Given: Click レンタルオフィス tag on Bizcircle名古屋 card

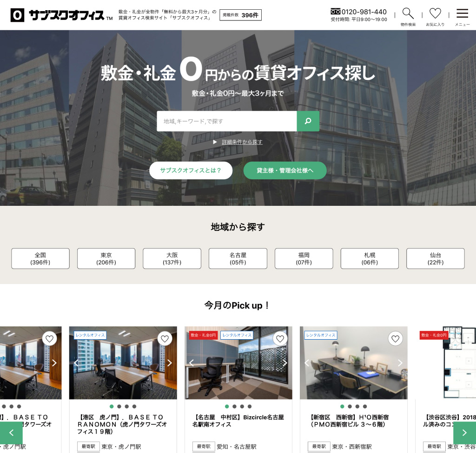Looking at the screenshot, I should pyautogui.click(x=237, y=335).
